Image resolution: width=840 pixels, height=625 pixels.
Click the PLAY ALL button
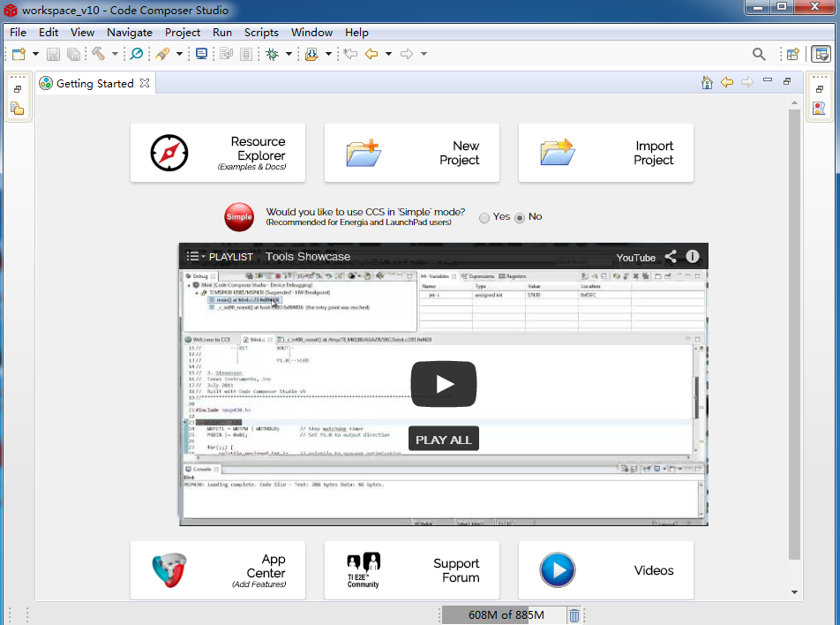pyautogui.click(x=444, y=439)
